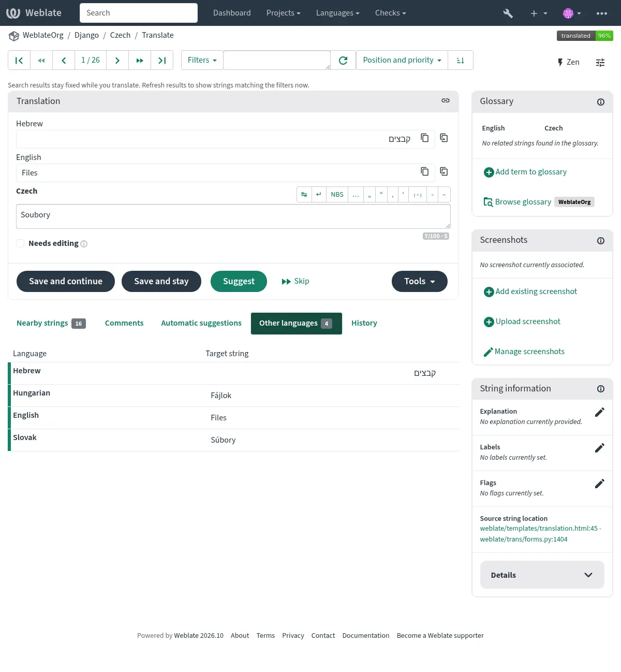This screenshot has width=621, height=672.
Task: Clone the English source into the translation
Action: pos(444,171)
